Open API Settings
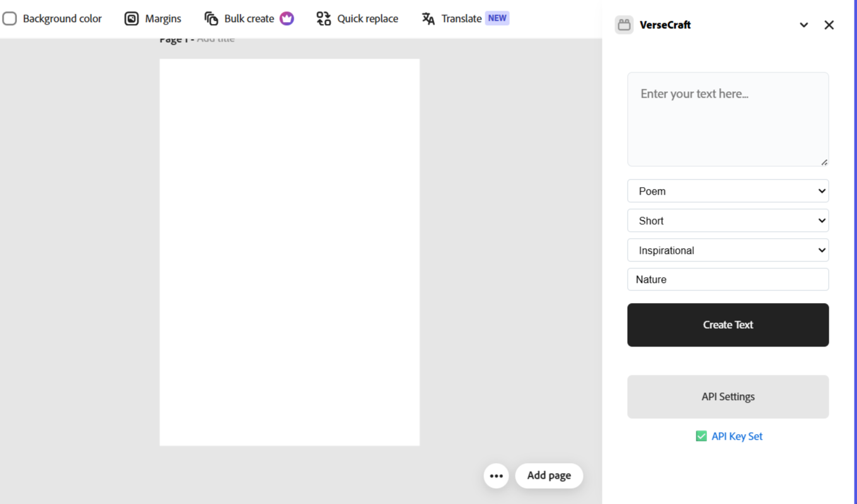Image resolution: width=857 pixels, height=504 pixels. tap(728, 396)
